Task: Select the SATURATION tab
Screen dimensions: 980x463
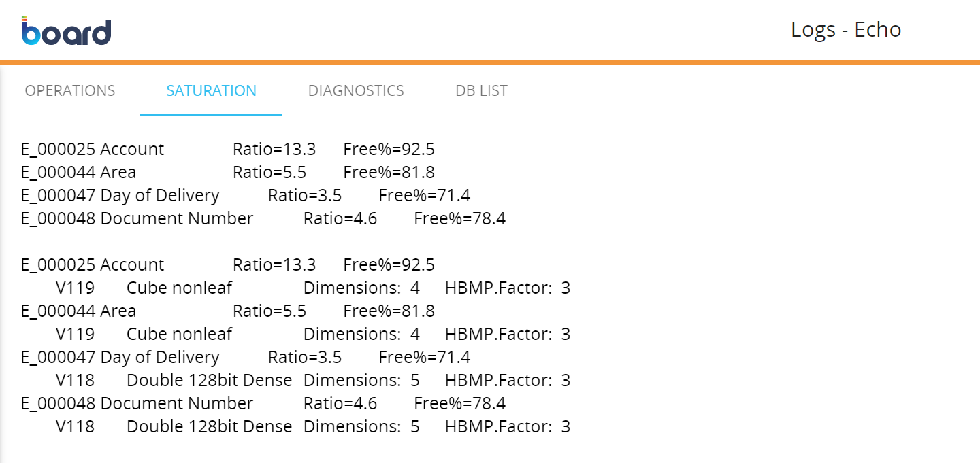Action: (211, 90)
